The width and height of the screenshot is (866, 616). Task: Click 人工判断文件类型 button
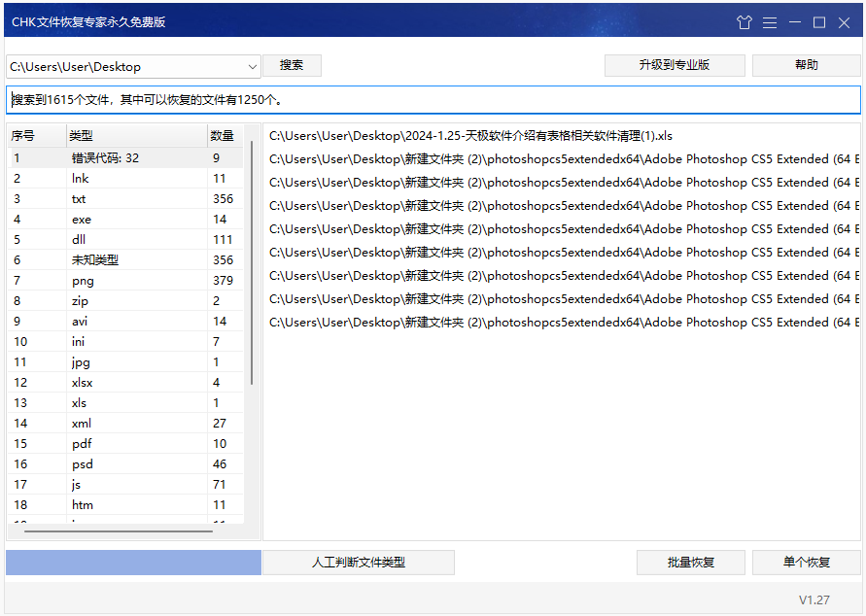point(359,563)
